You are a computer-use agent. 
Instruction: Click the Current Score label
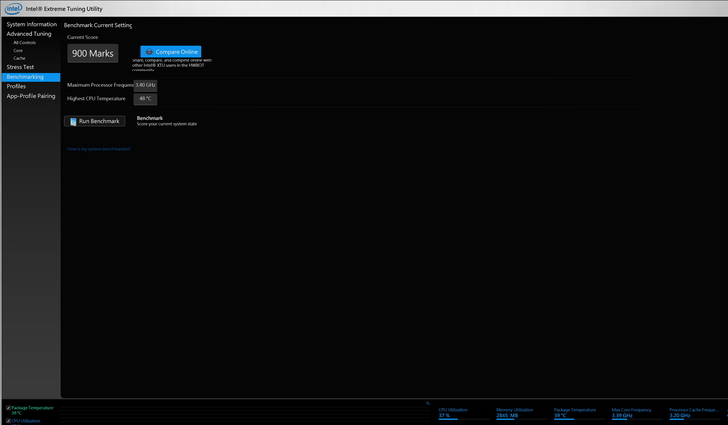tap(82, 37)
